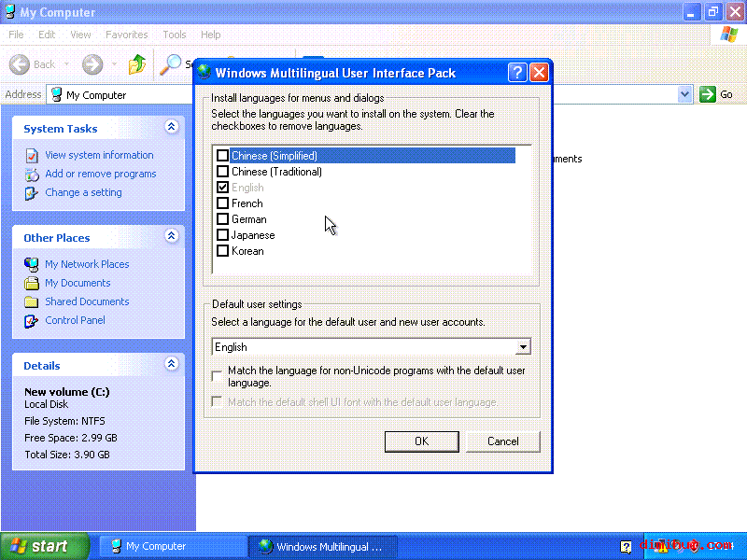Click the Search magnifier icon in toolbar

pyautogui.click(x=170, y=64)
